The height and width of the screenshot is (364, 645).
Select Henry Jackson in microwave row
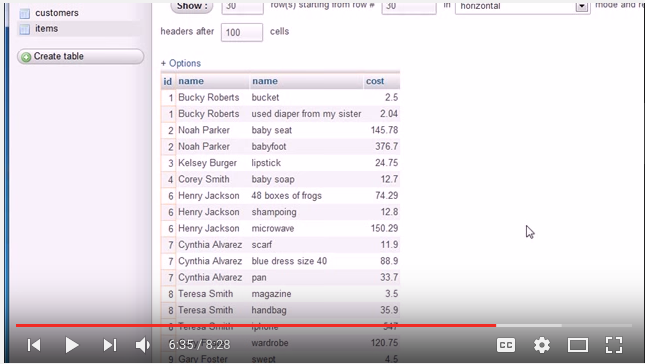(x=209, y=228)
